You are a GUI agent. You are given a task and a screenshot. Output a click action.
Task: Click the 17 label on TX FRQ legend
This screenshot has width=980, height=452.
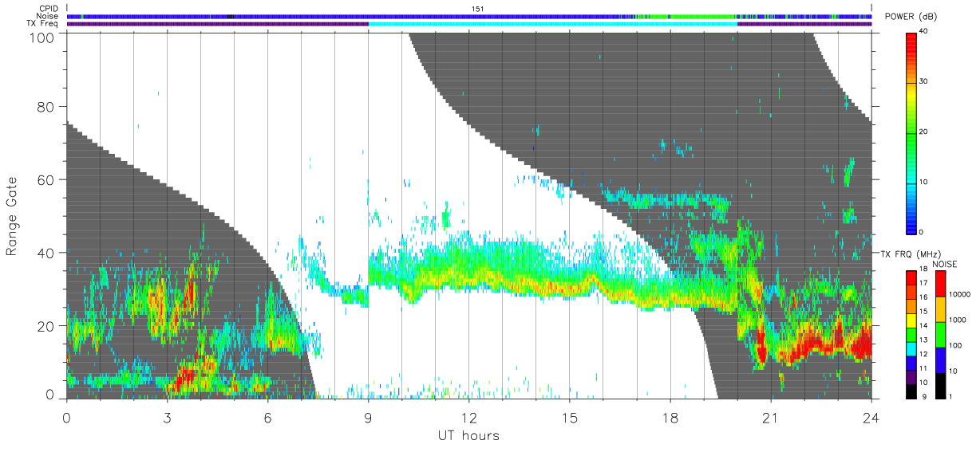(924, 283)
